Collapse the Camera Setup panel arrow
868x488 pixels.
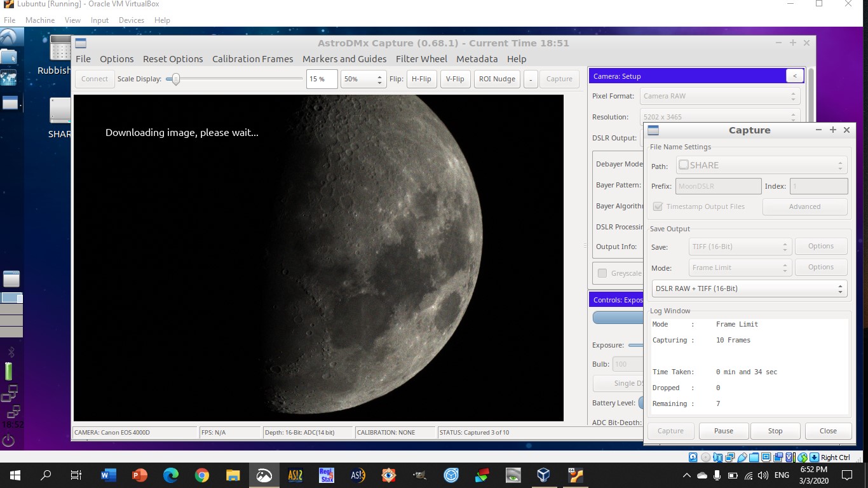pos(794,76)
